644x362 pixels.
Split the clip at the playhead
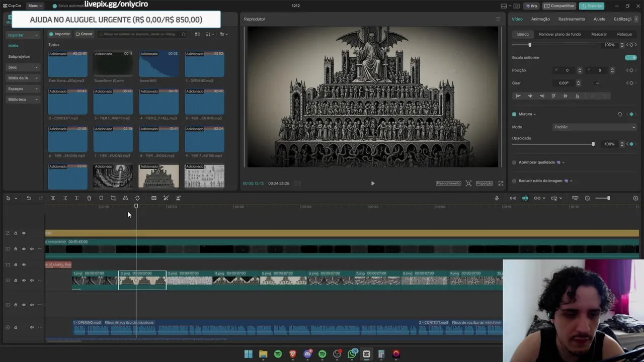53,198
